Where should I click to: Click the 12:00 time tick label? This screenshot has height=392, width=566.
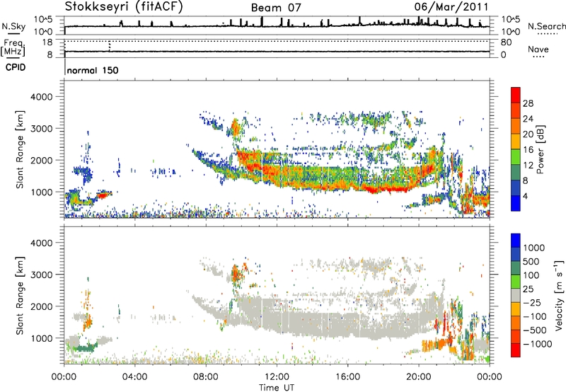click(x=277, y=377)
